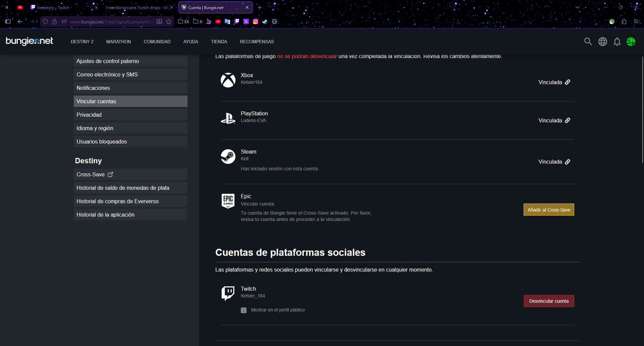This screenshot has width=644, height=346.
Task: Open the EX bookmarks folder
Action: pyautogui.click(x=183, y=21)
